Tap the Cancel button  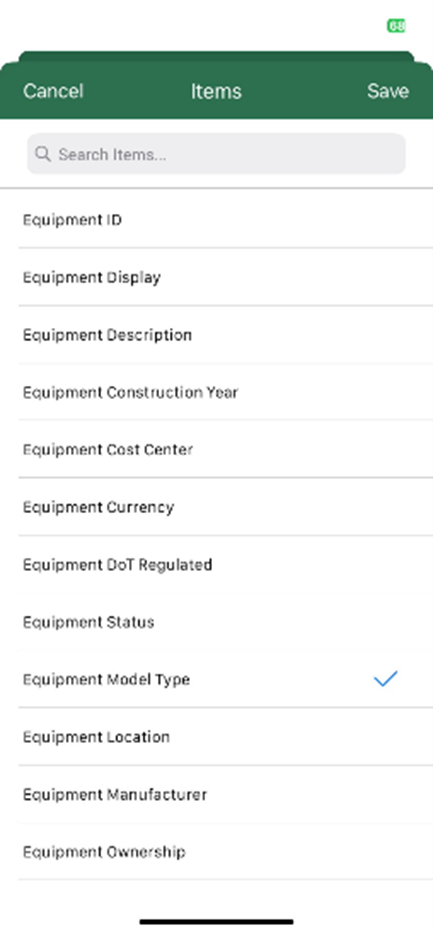point(53,91)
